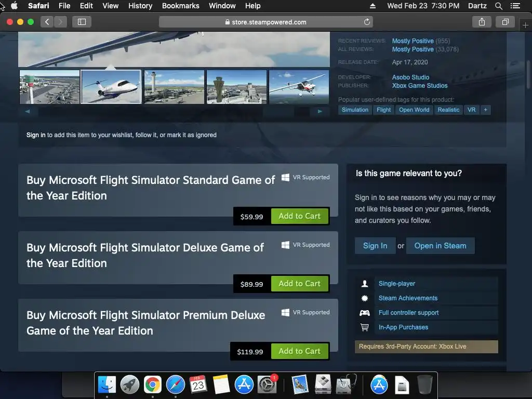Viewport: 532px width, 399px height.
Task: Open the Window menu
Action: (222, 6)
